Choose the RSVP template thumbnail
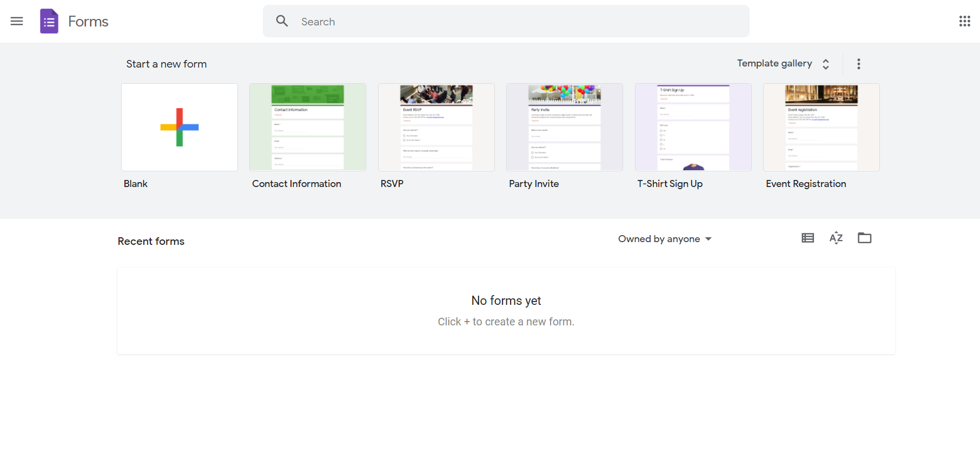The width and height of the screenshot is (980, 474). click(x=436, y=128)
